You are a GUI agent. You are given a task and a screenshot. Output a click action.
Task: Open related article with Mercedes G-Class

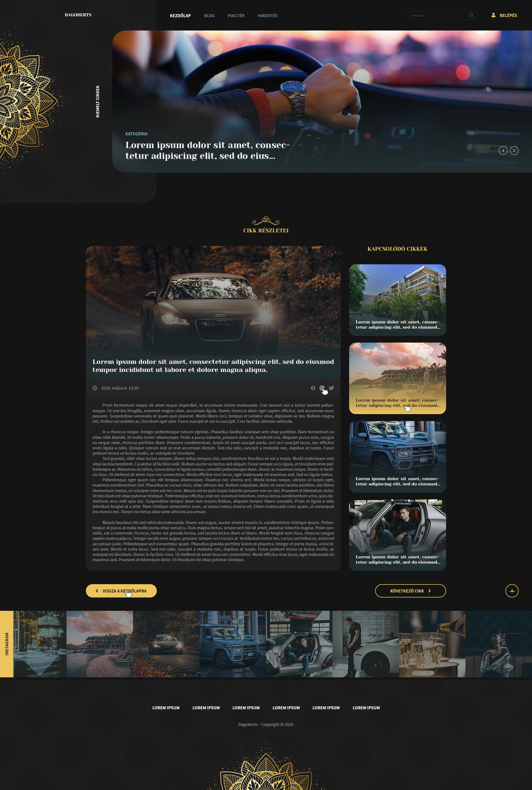[397, 456]
